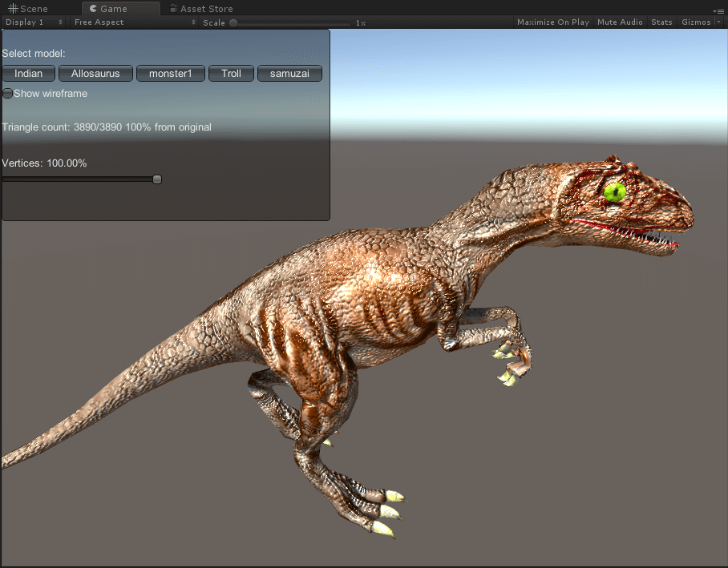Image resolution: width=728 pixels, height=568 pixels.
Task: Toggle Maximize On Play
Action: (552, 22)
